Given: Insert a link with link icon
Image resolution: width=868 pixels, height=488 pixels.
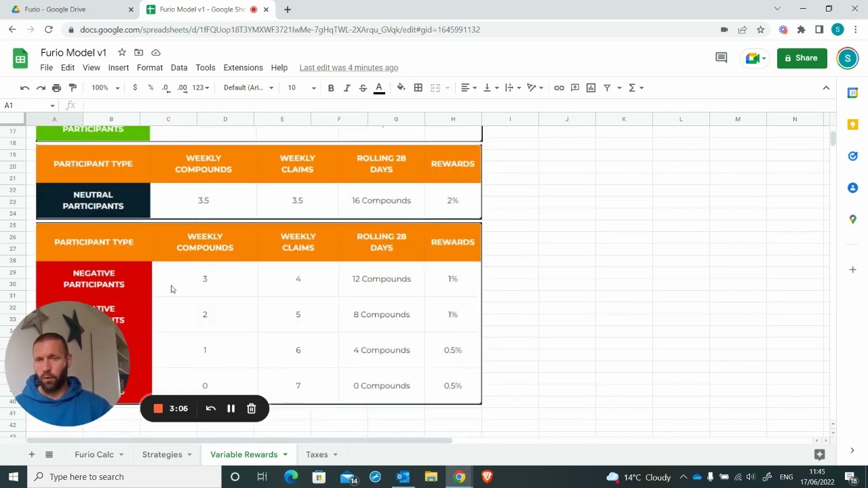Looking at the screenshot, I should [x=559, y=87].
